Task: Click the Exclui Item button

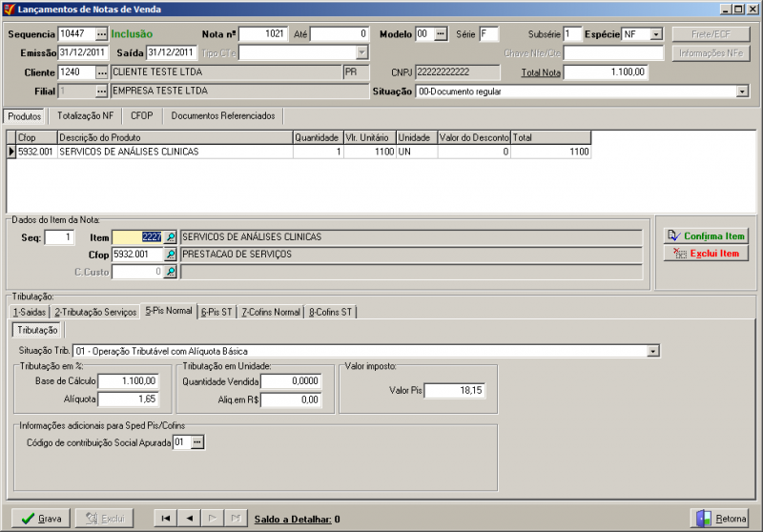Action: coord(706,254)
